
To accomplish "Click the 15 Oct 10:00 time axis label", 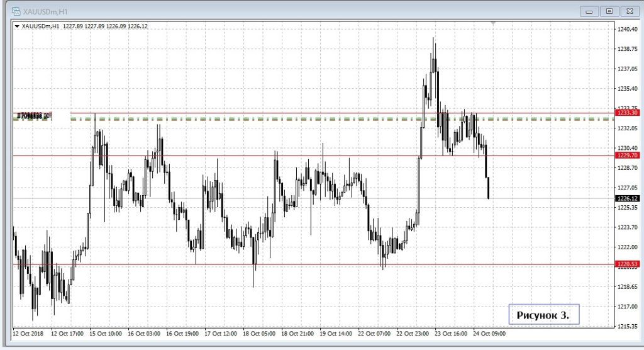I will [106, 334].
